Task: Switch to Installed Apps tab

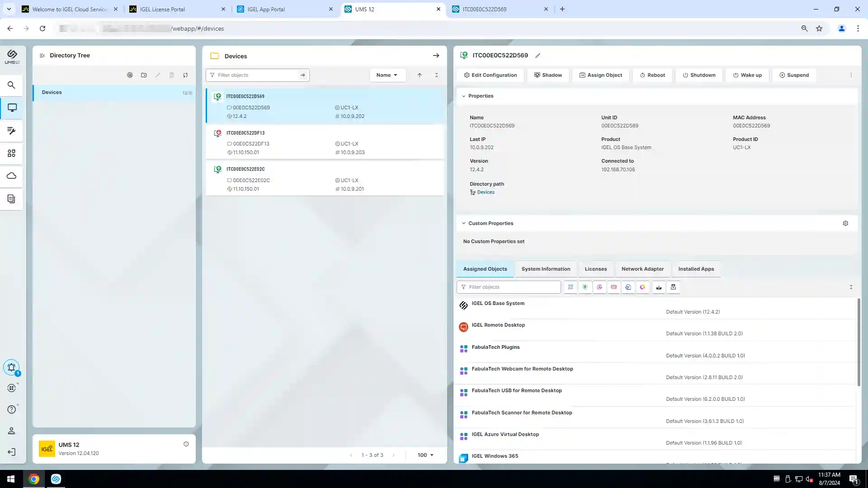Action: (x=696, y=269)
